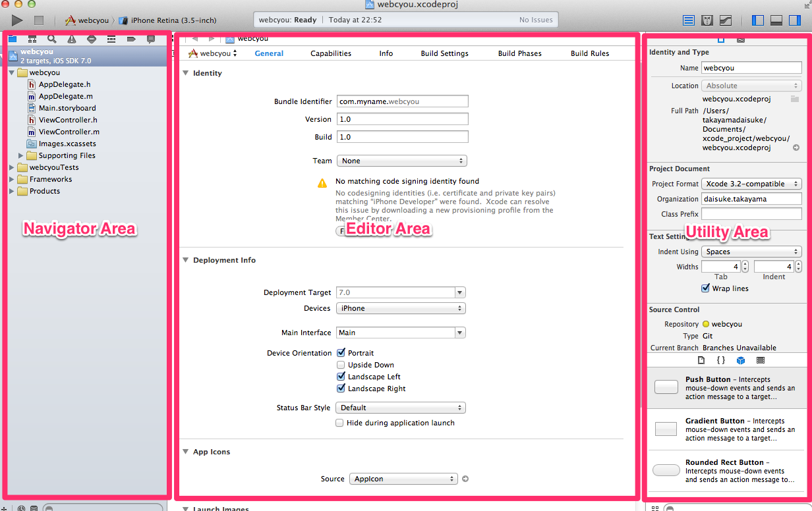Enable Upside Down orientation
Screen dimensions: 812x511
click(341, 365)
